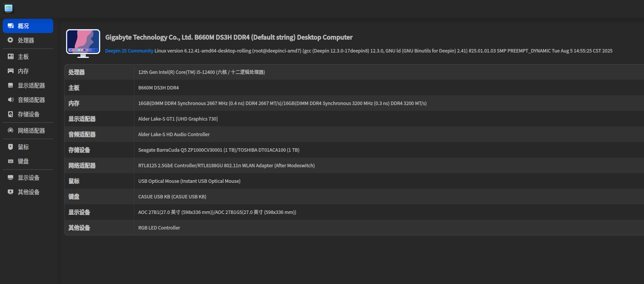Go to 显示适配器 in the sidebar
This screenshot has width=644, height=284.
[x=28, y=86]
